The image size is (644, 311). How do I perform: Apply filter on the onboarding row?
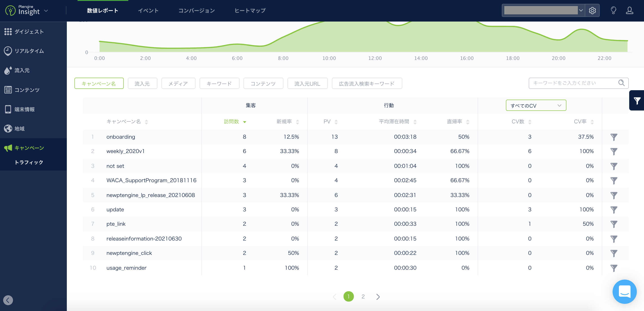pyautogui.click(x=614, y=137)
